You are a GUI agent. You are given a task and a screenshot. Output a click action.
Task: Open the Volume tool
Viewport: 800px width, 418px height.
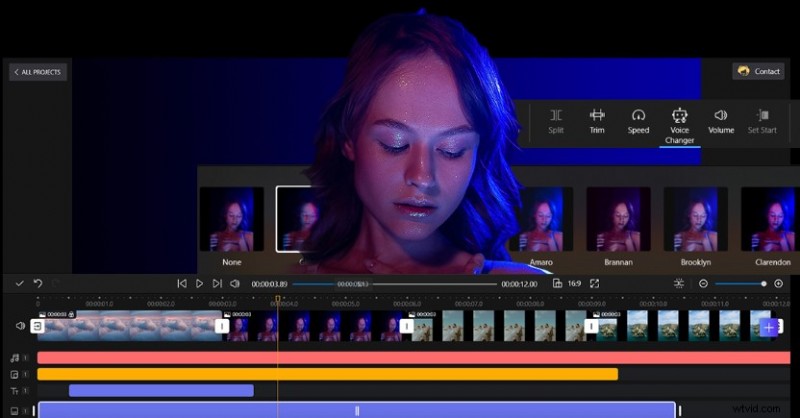tap(721, 121)
